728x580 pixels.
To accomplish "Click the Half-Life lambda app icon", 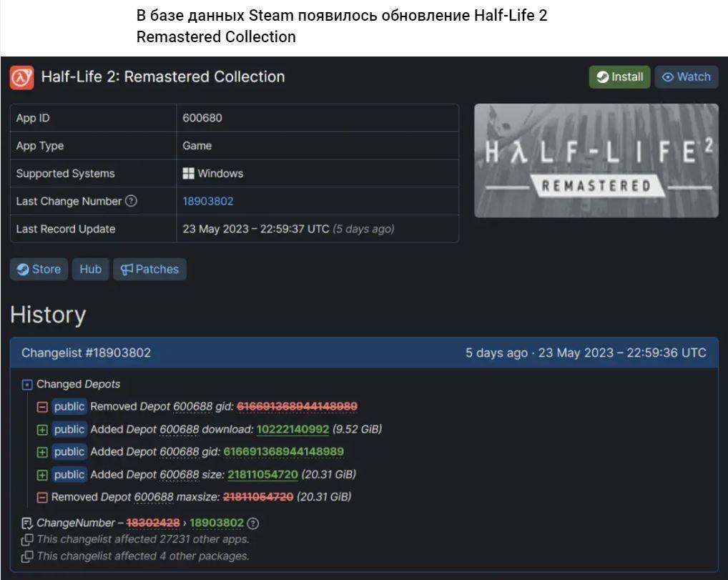I will 22,77.
